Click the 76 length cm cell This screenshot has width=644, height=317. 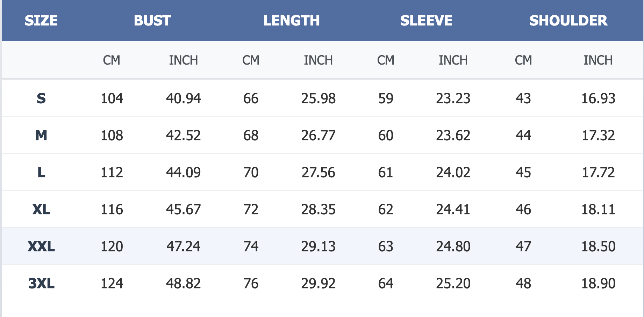point(251,283)
